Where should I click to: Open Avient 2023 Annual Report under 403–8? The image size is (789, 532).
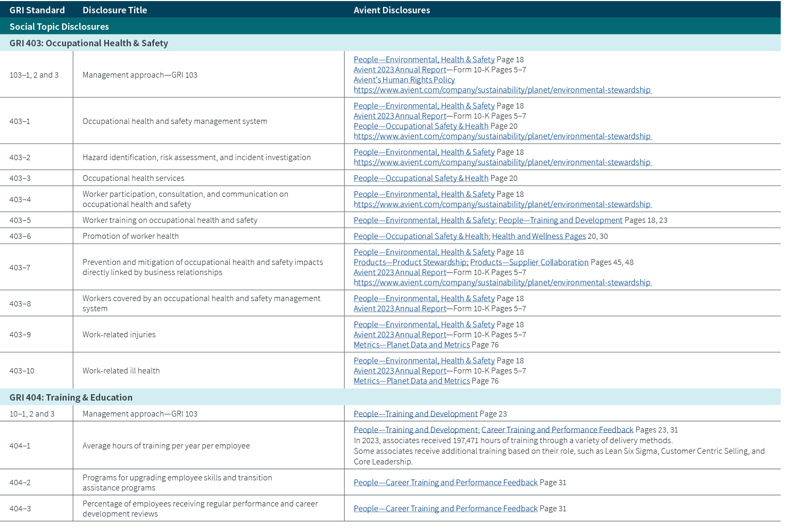400,308
